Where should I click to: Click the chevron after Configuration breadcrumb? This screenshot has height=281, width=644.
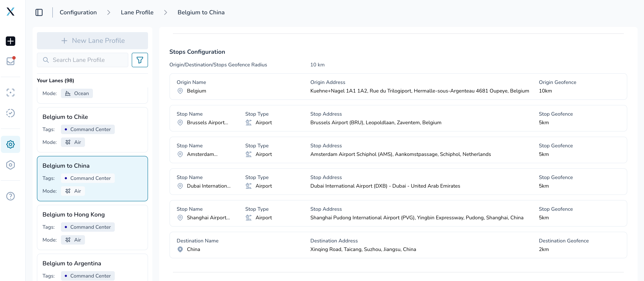[x=109, y=12]
